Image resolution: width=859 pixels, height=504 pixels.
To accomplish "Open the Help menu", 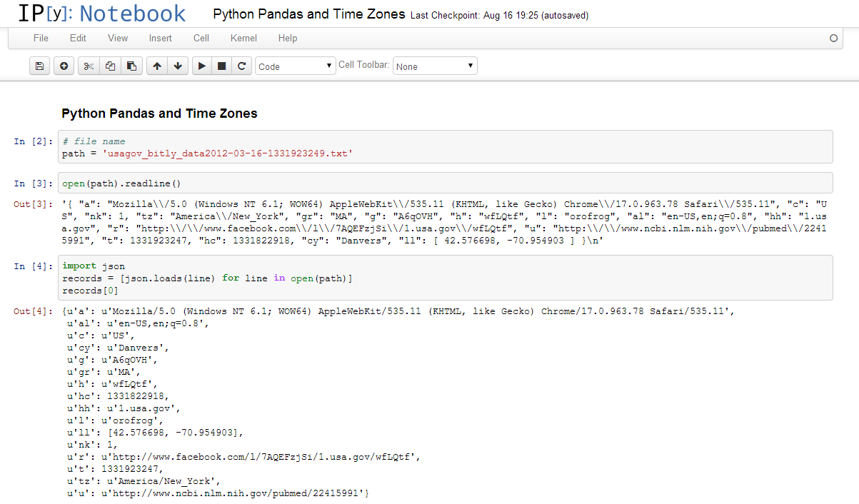I will pos(288,38).
